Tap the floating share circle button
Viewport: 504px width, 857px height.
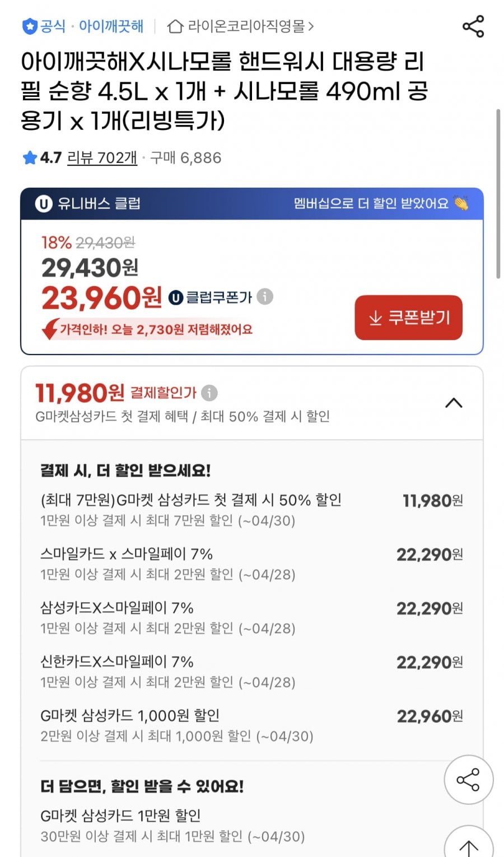coord(468,779)
